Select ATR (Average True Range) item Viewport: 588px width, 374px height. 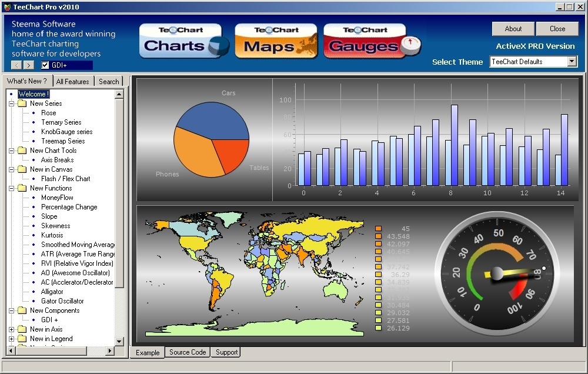click(x=78, y=254)
